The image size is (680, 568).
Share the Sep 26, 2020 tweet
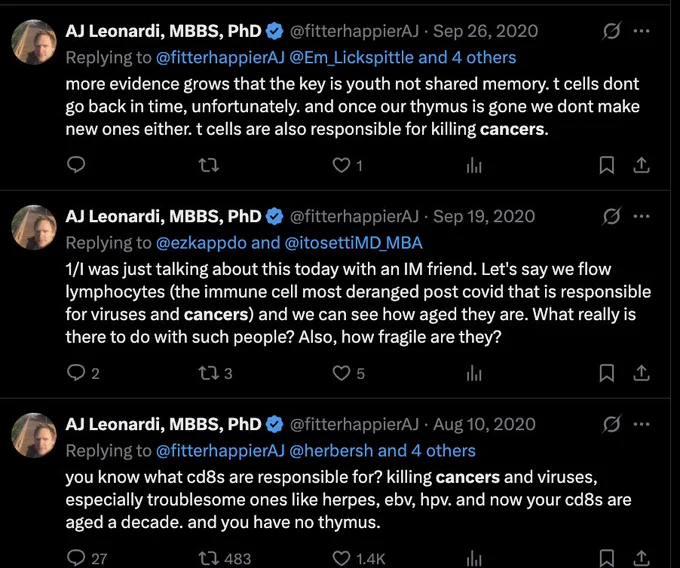tap(641, 165)
